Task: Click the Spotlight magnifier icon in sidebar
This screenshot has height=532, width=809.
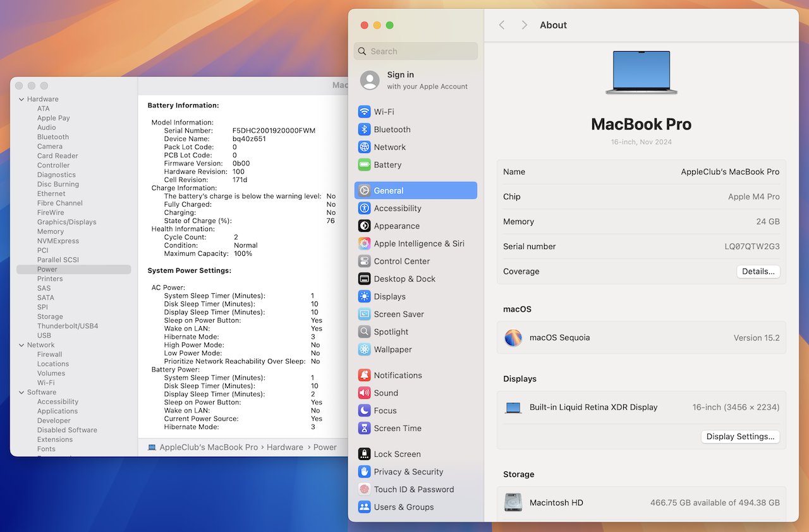Action: tap(364, 332)
